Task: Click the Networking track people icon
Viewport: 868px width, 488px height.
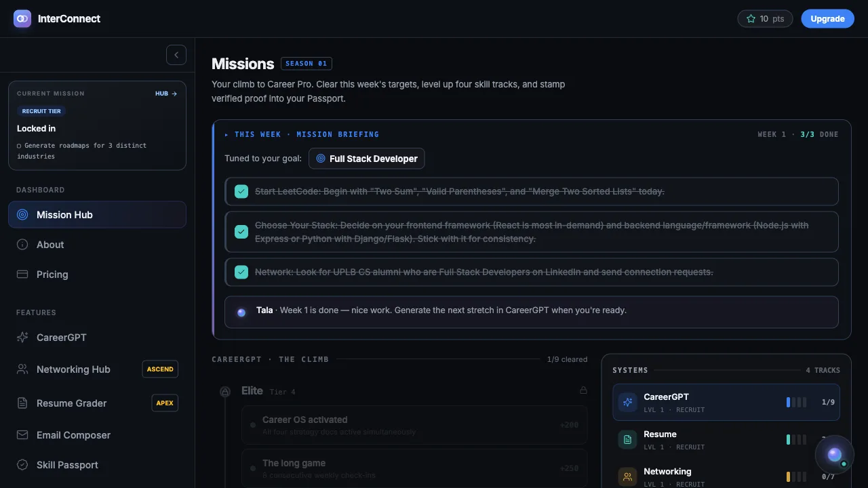Action: pyautogui.click(x=627, y=477)
